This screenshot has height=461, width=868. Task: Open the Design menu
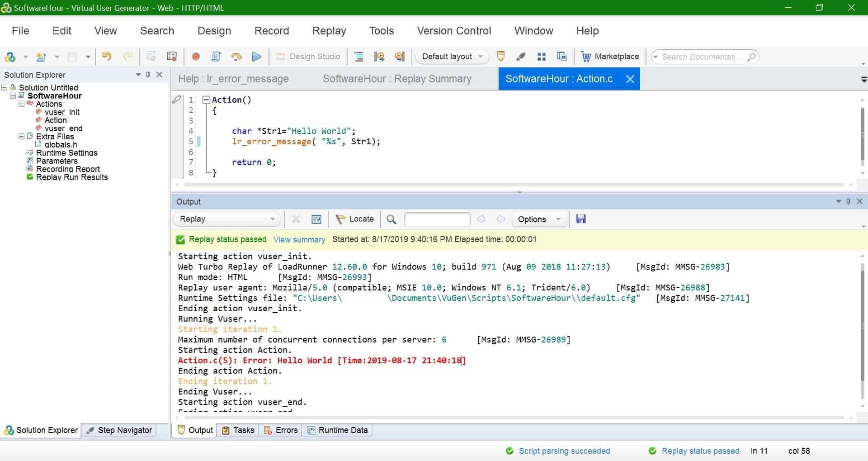[x=214, y=31]
